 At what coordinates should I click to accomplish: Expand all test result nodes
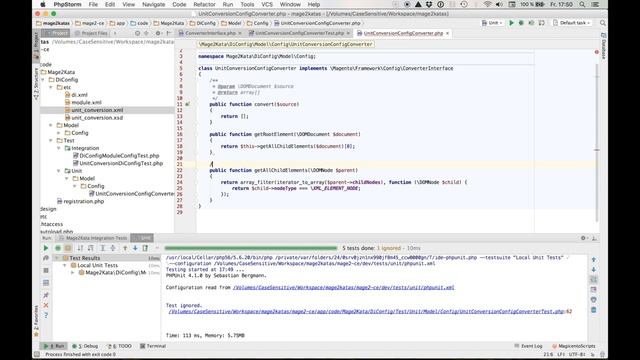103,248
